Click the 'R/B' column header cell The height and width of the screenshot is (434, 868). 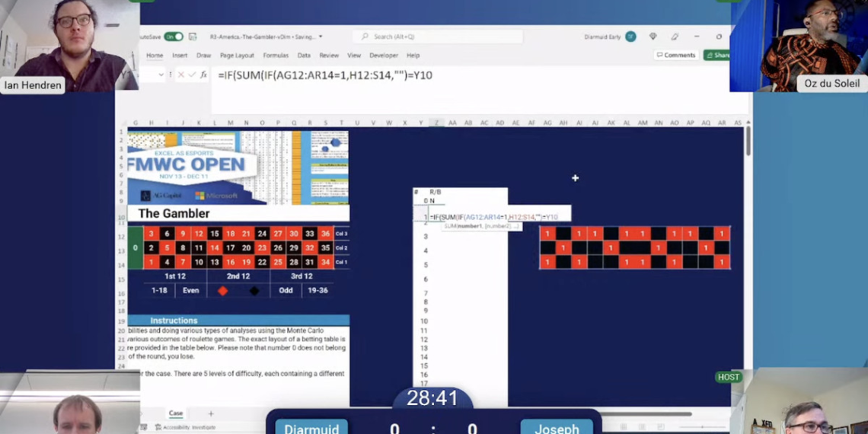(436, 192)
